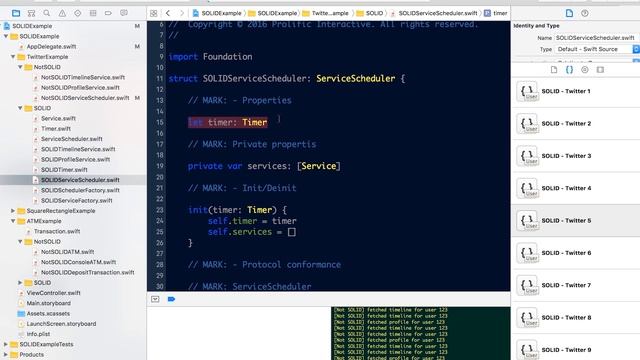The image size is (640, 360).
Task: Open the Test navigator tab
Action: point(78,13)
